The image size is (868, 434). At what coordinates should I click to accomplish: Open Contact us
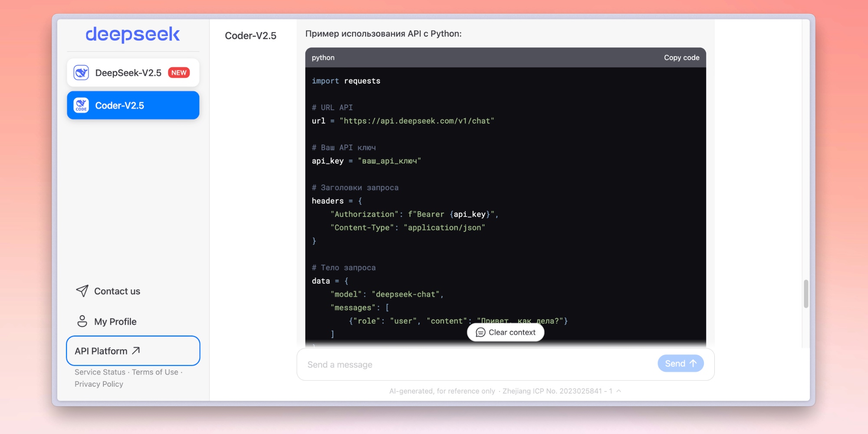tap(108, 291)
